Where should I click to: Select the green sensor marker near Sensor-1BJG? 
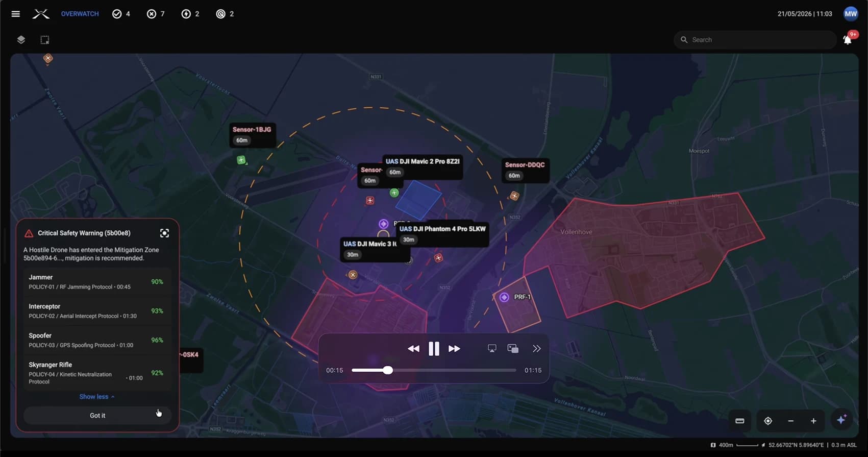241,160
